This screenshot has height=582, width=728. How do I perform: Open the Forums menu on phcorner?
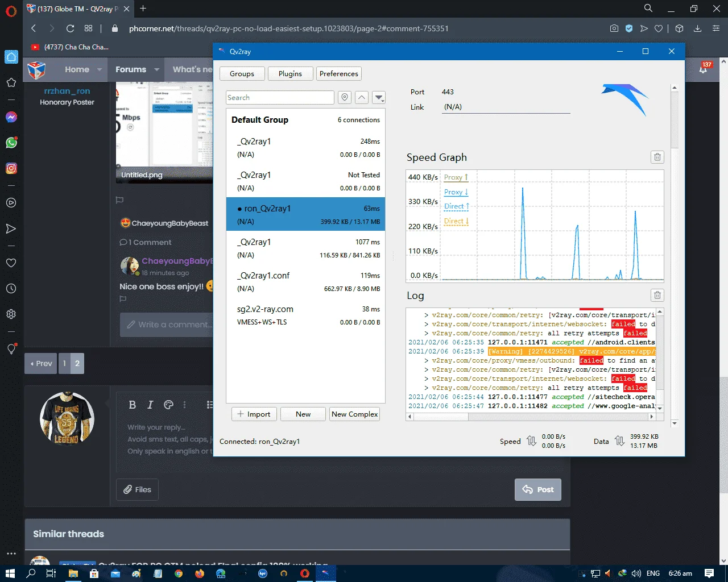pos(131,69)
